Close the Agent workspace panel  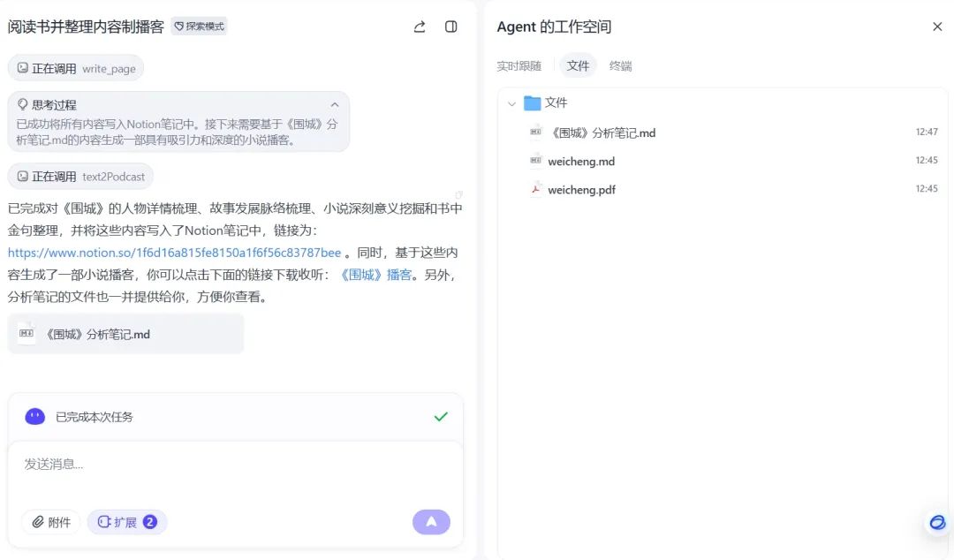tap(937, 26)
